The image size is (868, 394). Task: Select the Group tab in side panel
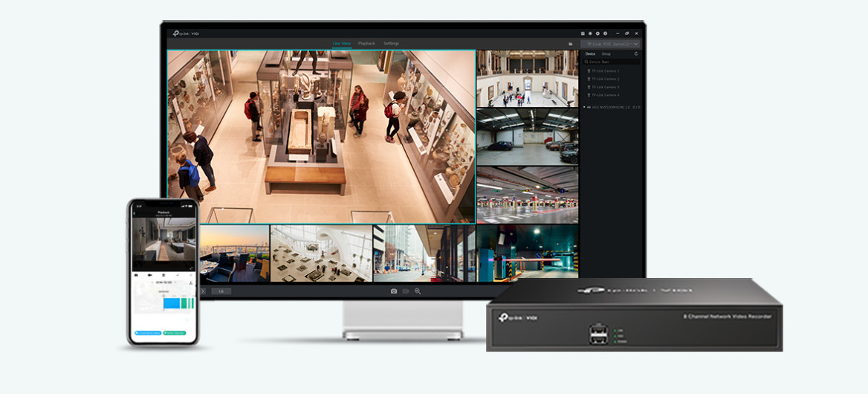606,54
